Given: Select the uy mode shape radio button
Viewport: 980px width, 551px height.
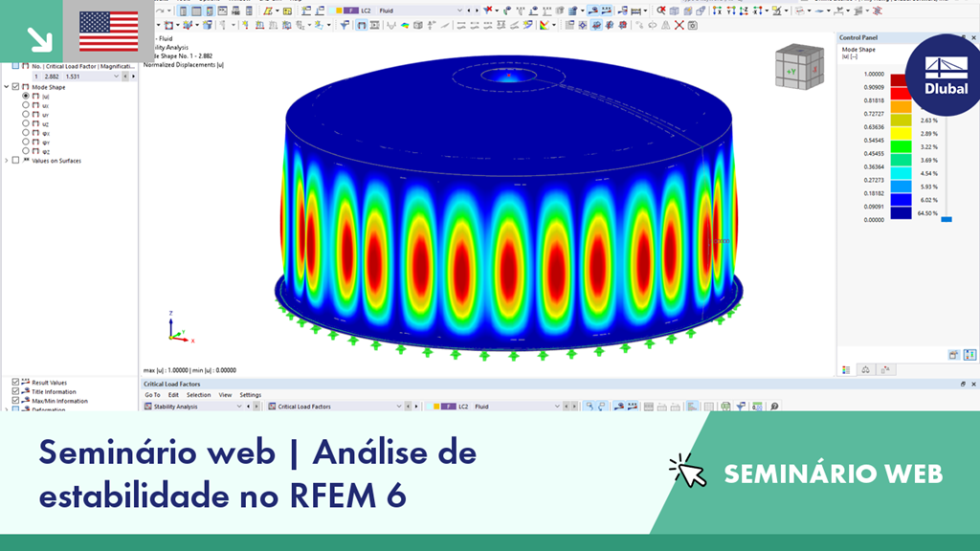Looking at the screenshot, I should [26, 115].
